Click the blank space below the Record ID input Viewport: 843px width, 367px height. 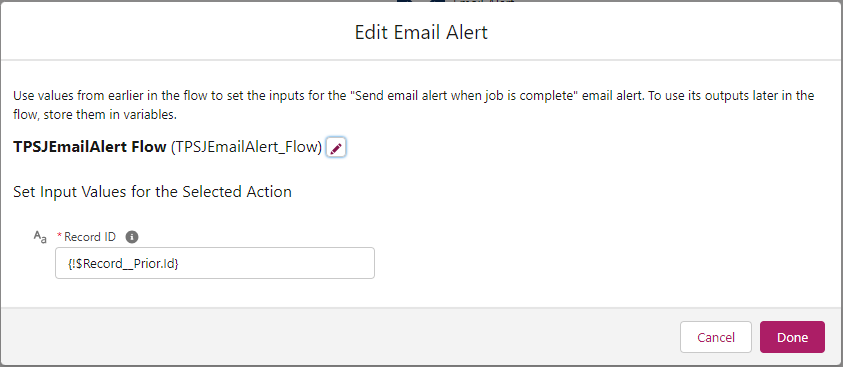pos(215,292)
